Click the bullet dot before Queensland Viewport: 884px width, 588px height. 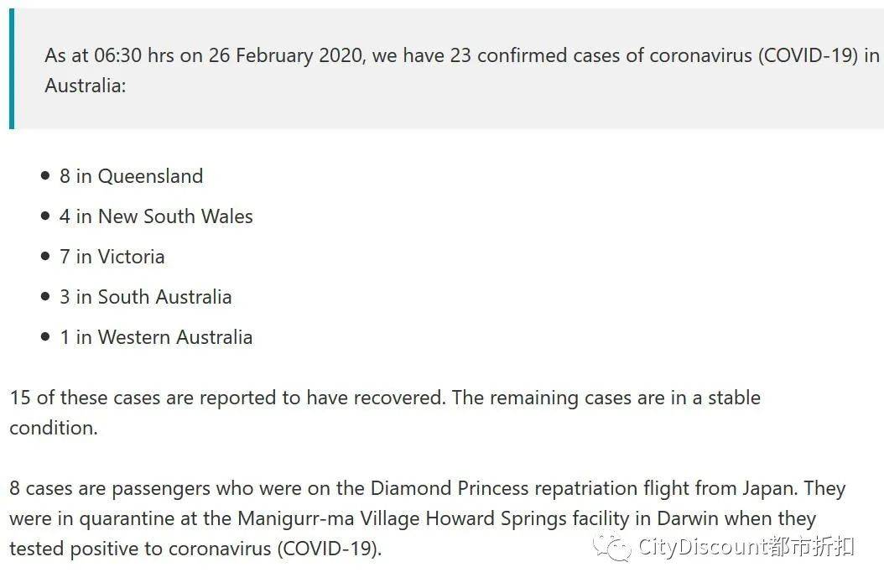[45, 176]
